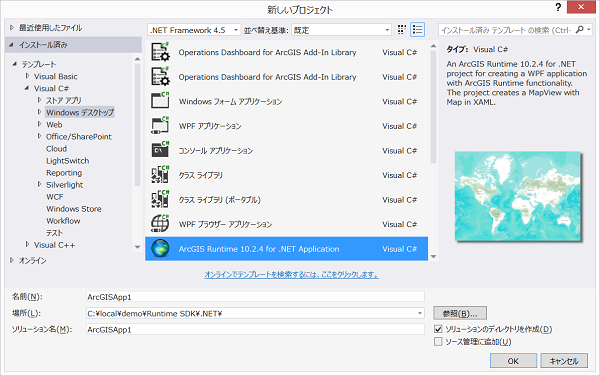Viewport: 600px width, 376px height.
Task: Click the WPF ブラウザー アプリケーション icon
Action: [160, 224]
